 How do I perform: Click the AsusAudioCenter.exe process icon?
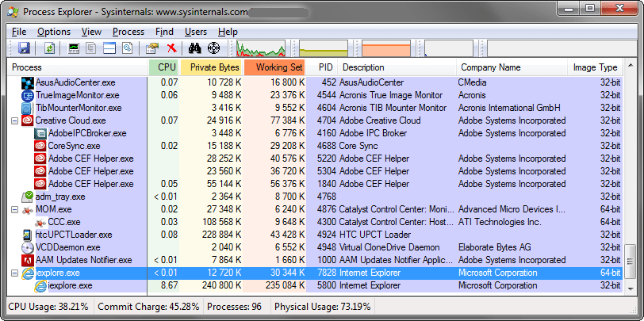28,82
